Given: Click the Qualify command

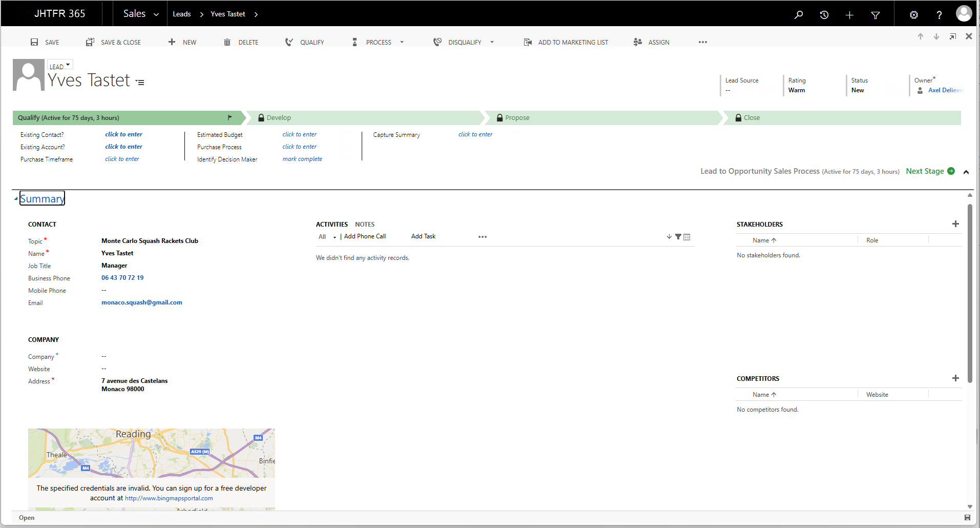Looking at the screenshot, I should (x=305, y=42).
